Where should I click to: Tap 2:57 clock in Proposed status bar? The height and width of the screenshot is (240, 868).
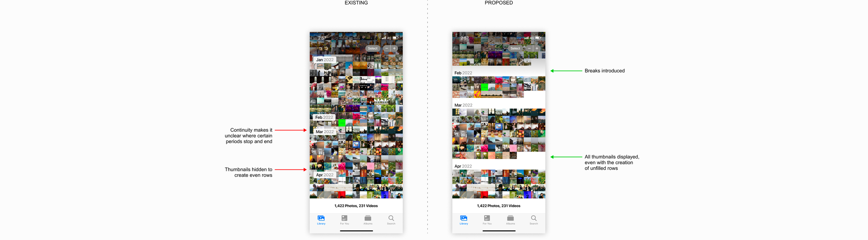[x=465, y=38]
